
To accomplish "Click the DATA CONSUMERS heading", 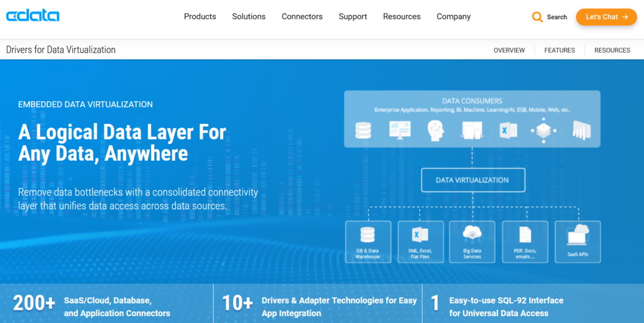I will [472, 101].
